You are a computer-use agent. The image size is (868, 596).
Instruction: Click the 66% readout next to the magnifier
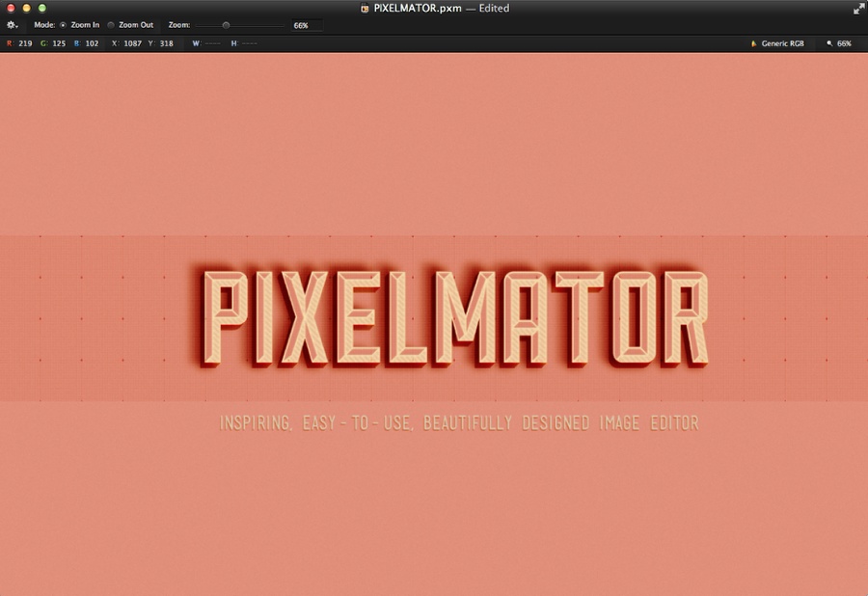(x=844, y=43)
